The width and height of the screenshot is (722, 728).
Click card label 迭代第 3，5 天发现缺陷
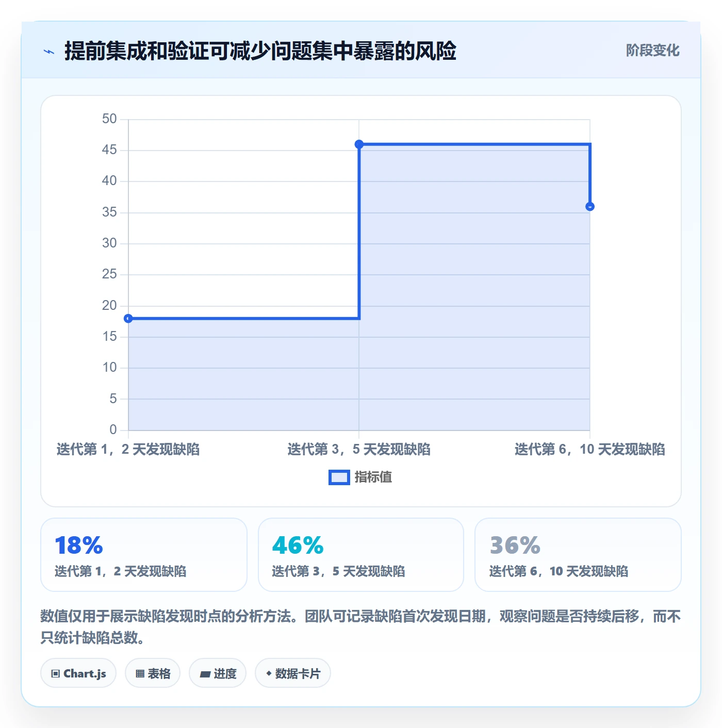[338, 571]
